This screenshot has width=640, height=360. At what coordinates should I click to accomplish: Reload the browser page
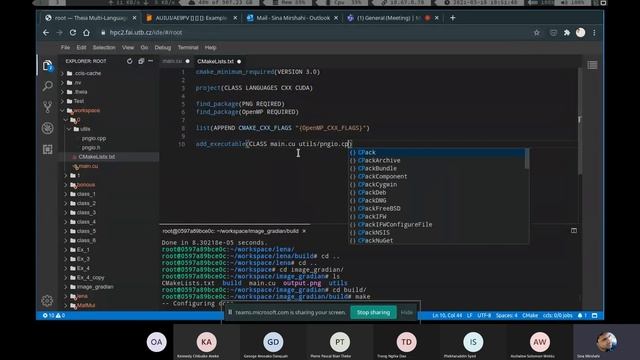click(x=73, y=33)
